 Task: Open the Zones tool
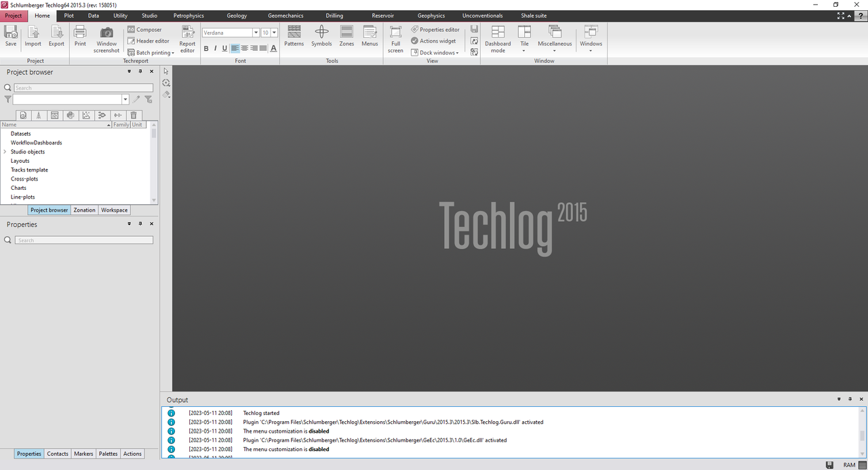[347, 36]
